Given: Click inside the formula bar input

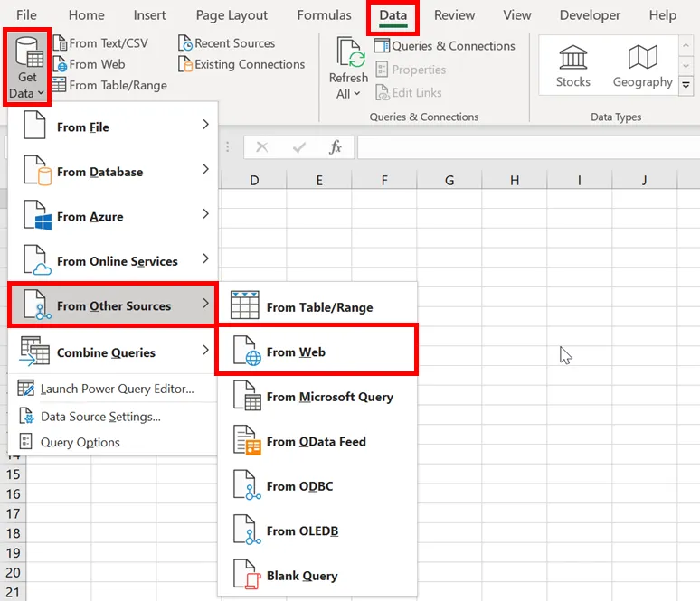Looking at the screenshot, I should pos(528,147).
